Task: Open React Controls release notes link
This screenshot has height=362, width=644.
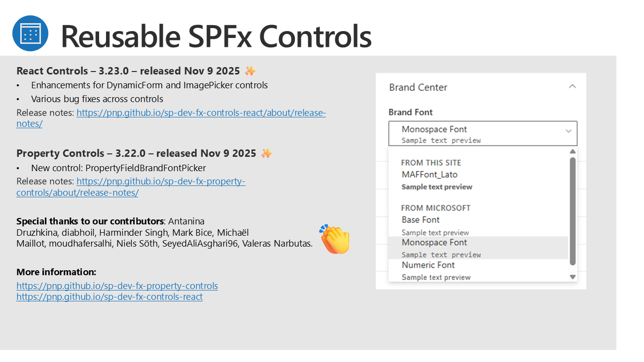Action: (x=201, y=113)
